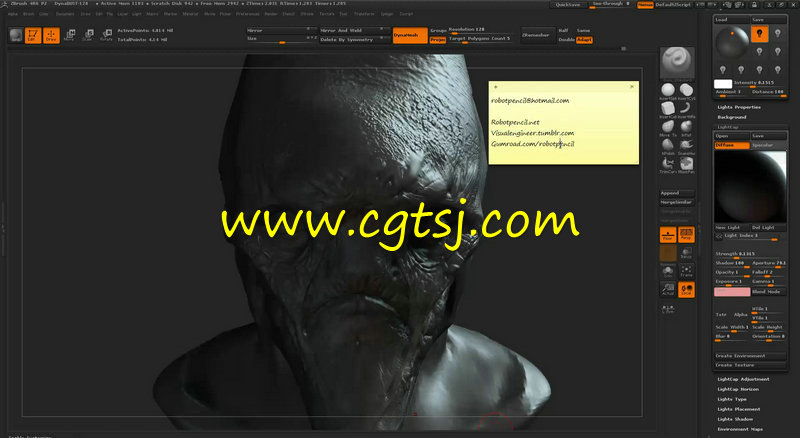Screen dimensions: 800x438
Task: Click the Frame view icon
Action: [x=686, y=271]
